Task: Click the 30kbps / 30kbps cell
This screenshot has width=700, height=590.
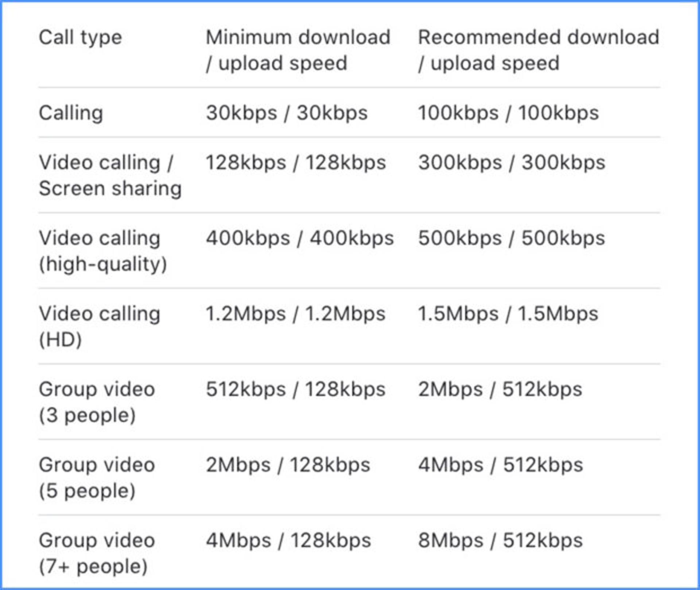Action: (x=287, y=113)
